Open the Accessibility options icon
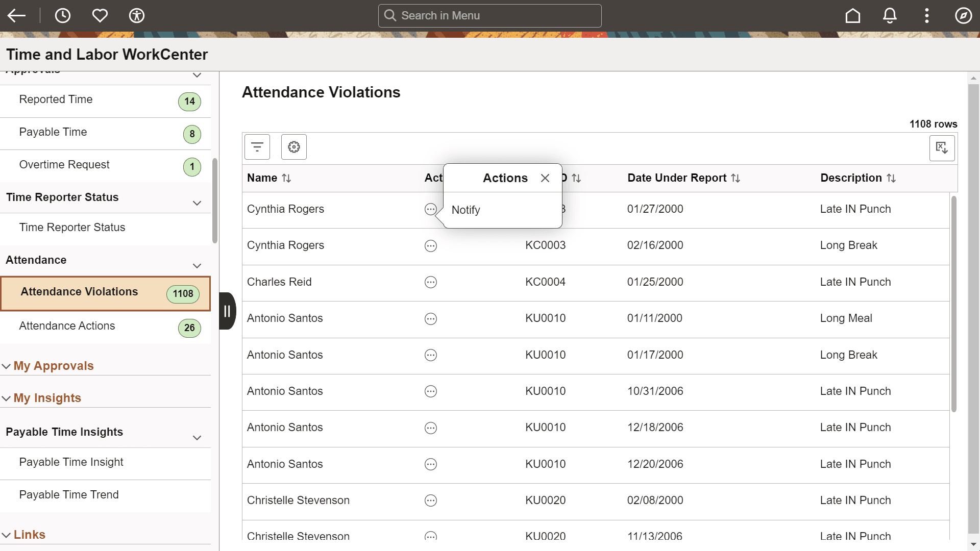The height and width of the screenshot is (551, 980). (137, 15)
